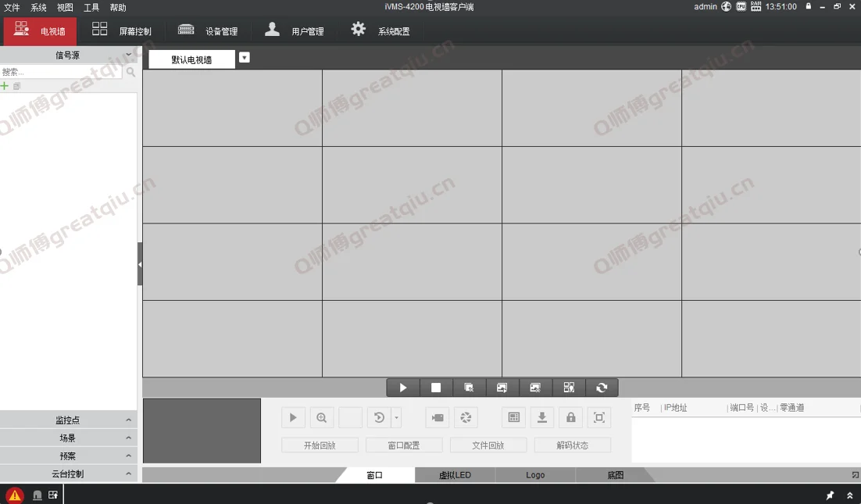Click the 解码状态 button
861x504 pixels.
pos(573,445)
